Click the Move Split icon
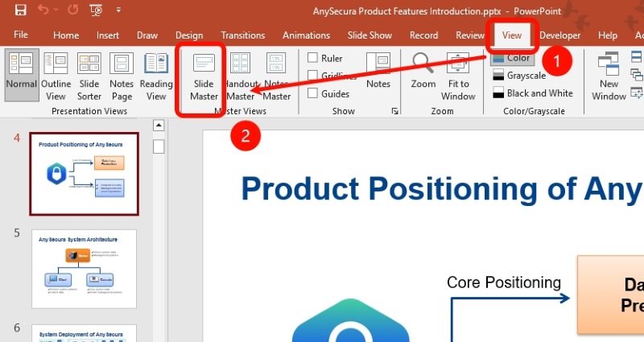This screenshot has width=644, height=342. (637, 93)
